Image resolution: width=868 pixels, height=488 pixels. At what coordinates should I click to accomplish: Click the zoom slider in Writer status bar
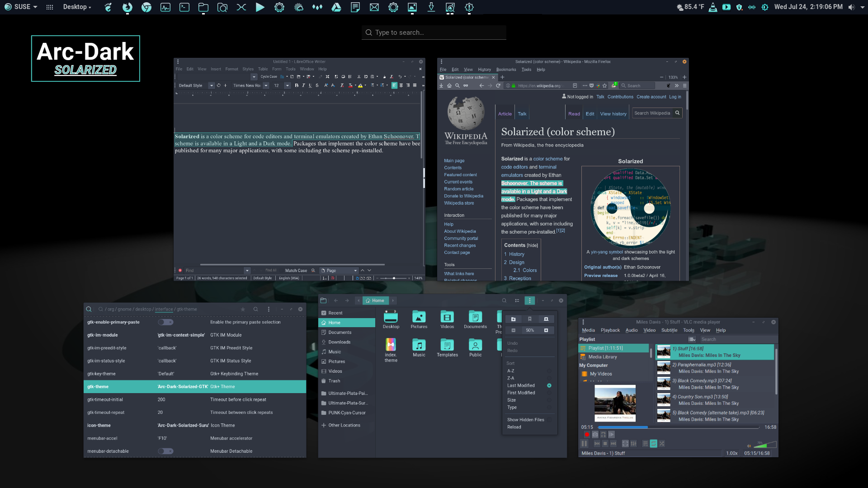point(394,278)
